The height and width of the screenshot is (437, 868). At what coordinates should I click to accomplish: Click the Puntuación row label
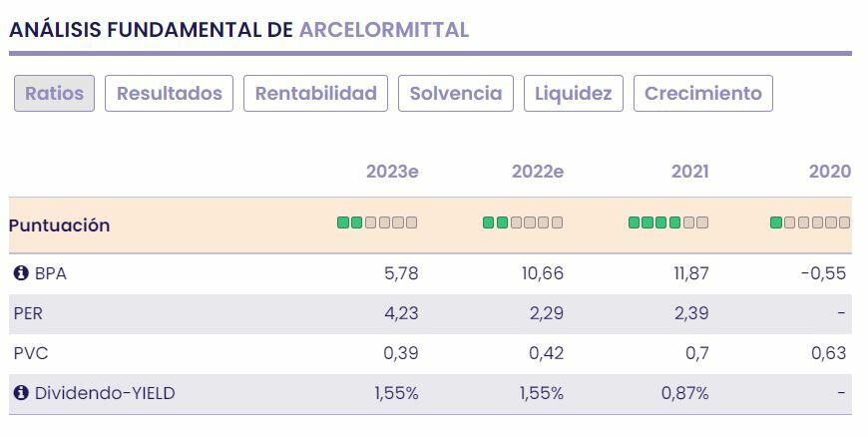click(x=60, y=225)
